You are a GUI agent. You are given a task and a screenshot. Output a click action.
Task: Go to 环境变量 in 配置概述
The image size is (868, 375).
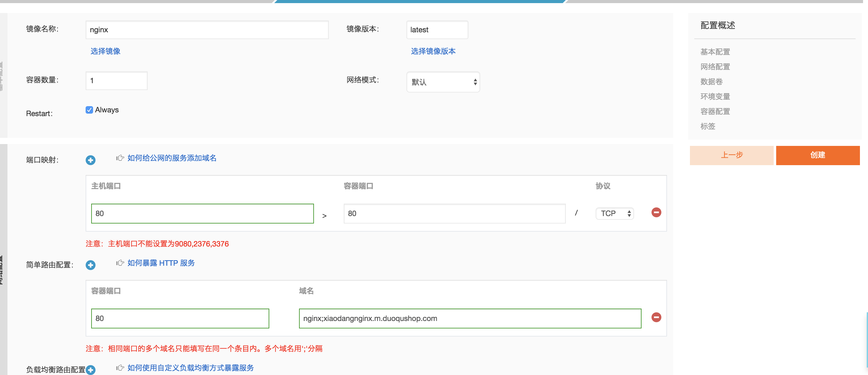tap(715, 97)
